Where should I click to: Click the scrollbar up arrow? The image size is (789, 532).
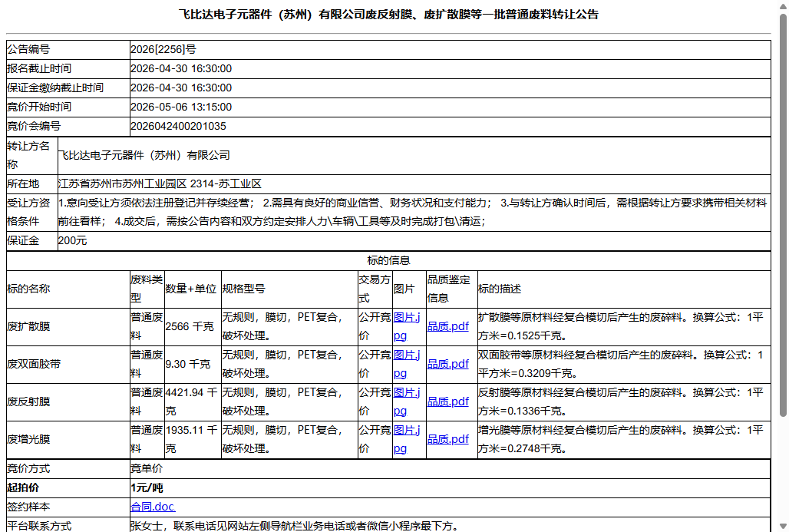(783, 5)
